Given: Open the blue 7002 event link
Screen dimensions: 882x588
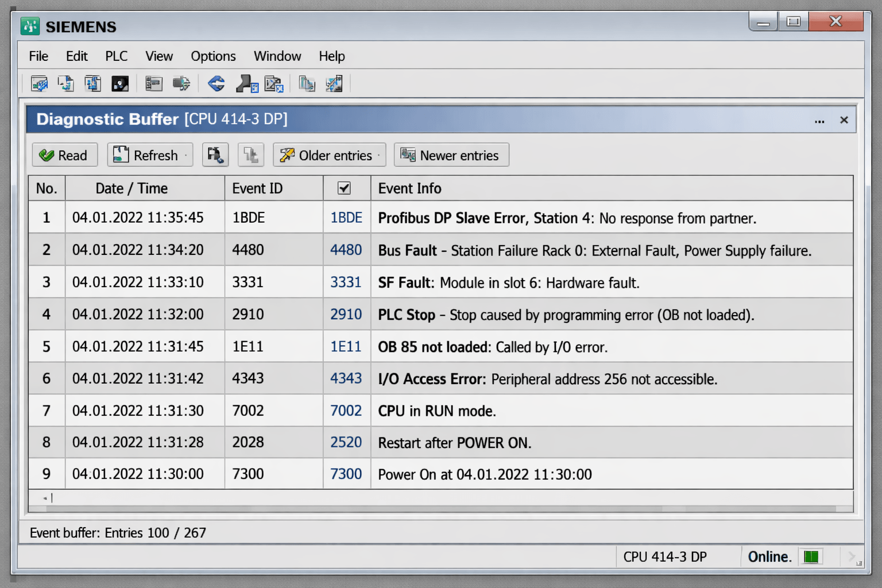Looking at the screenshot, I should (346, 411).
